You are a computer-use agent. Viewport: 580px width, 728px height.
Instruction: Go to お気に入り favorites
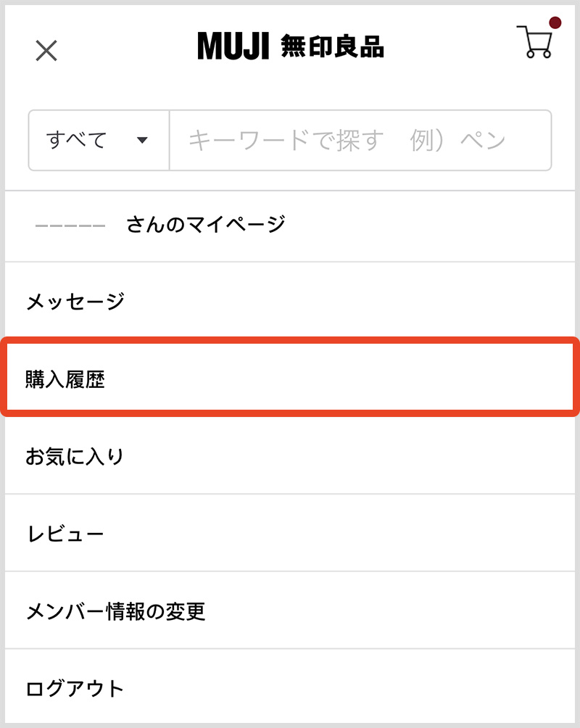coord(75,456)
